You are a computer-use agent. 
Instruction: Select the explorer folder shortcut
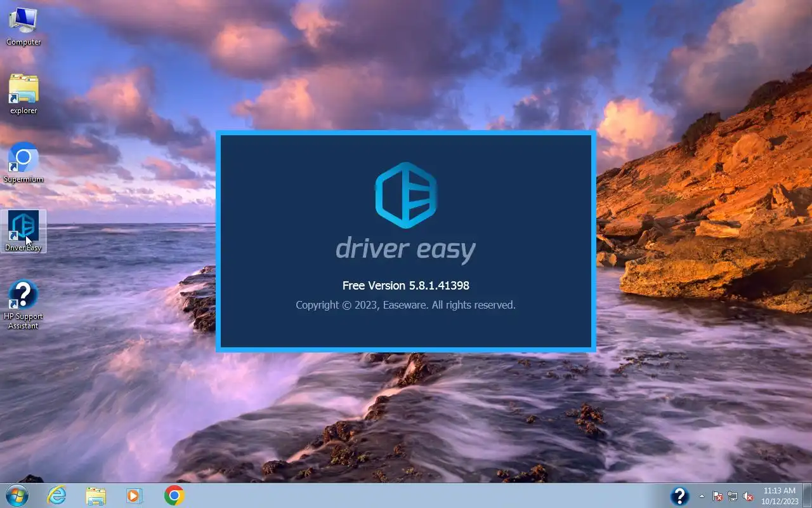coord(23,95)
